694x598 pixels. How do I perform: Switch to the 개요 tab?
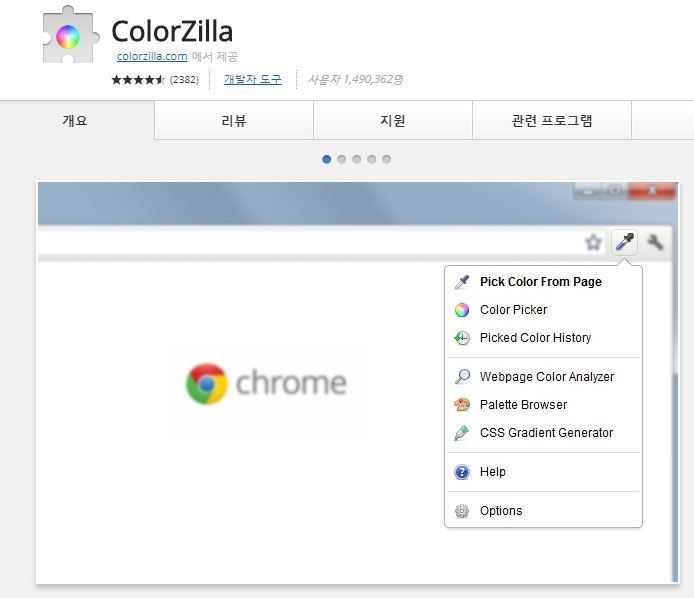tap(75, 120)
